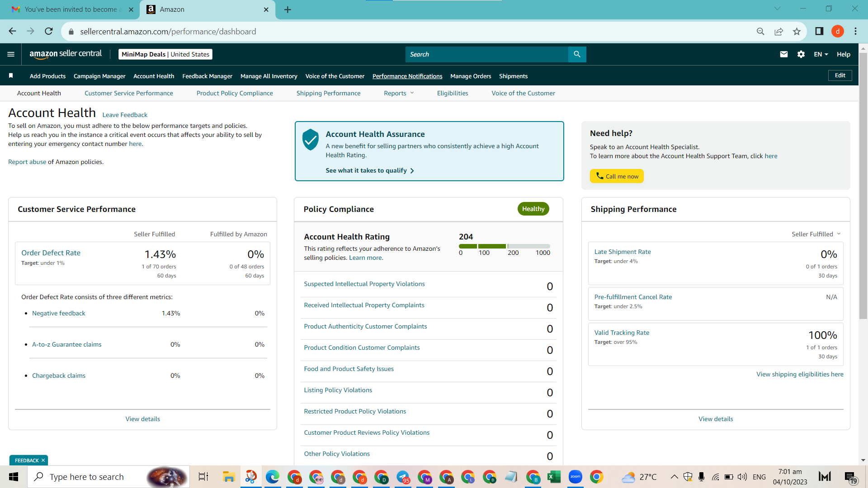868x488 pixels.
Task: Click the volume speaker tray icon
Action: (x=742, y=477)
